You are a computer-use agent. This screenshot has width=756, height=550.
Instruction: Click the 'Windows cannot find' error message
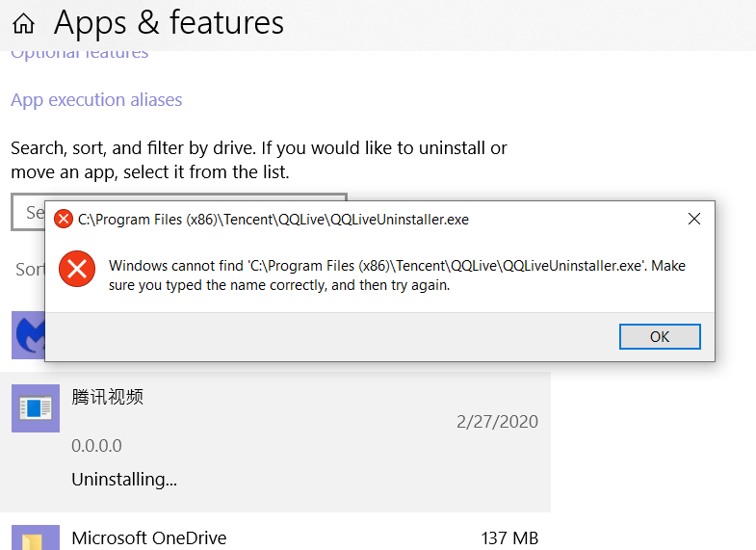(397, 275)
